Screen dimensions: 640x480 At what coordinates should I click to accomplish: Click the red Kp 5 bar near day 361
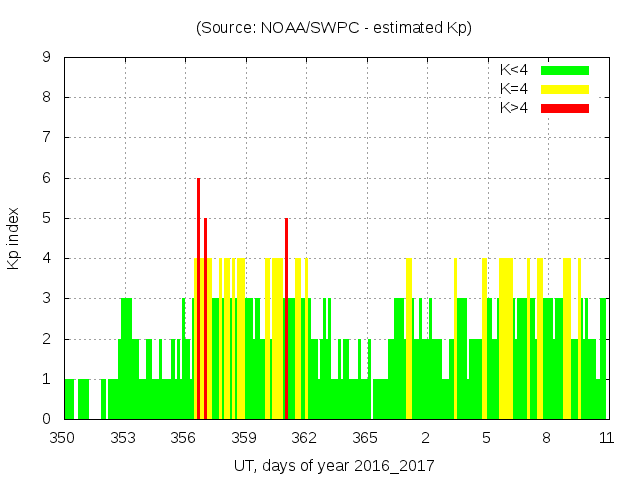point(286,320)
